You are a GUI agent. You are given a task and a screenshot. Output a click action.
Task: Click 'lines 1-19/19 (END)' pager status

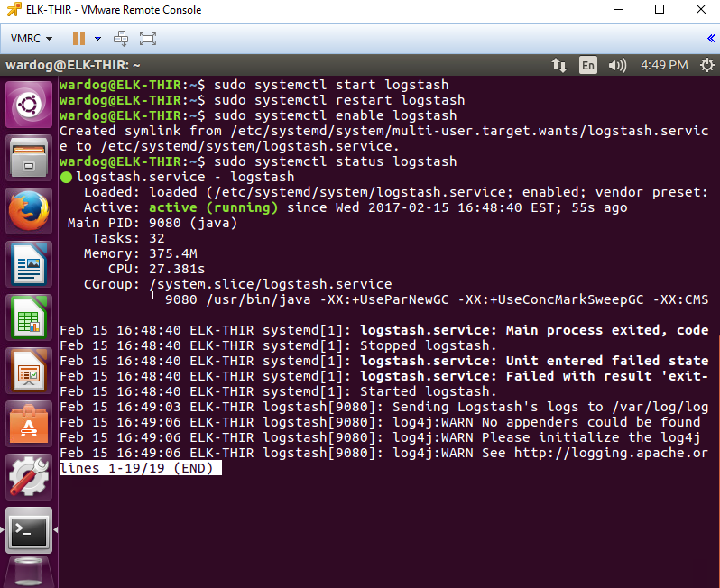pyautogui.click(x=141, y=468)
